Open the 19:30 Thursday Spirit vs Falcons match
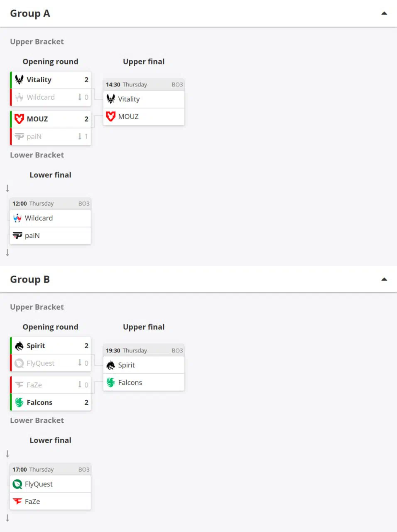Screen dimensions: 397x532 [144, 350]
